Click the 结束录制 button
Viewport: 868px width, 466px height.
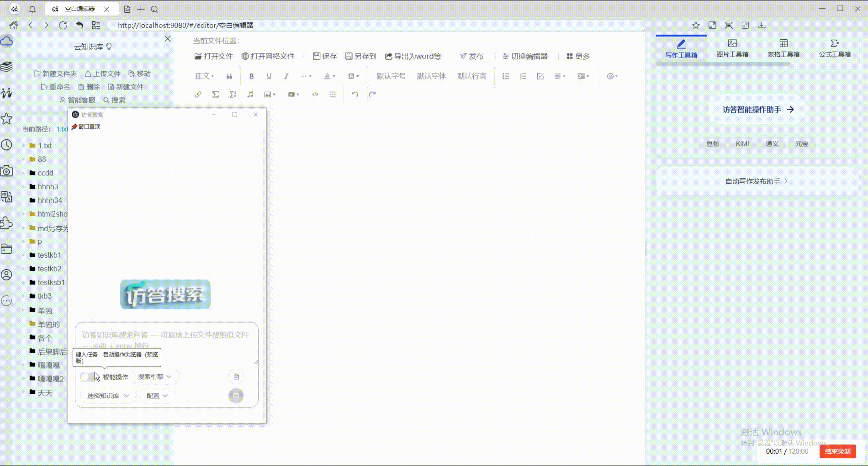[837, 451]
